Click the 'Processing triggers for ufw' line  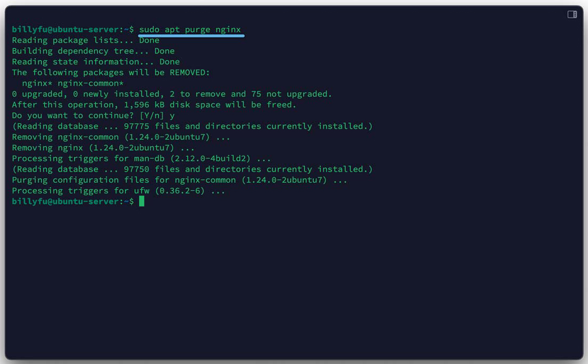tap(118, 191)
